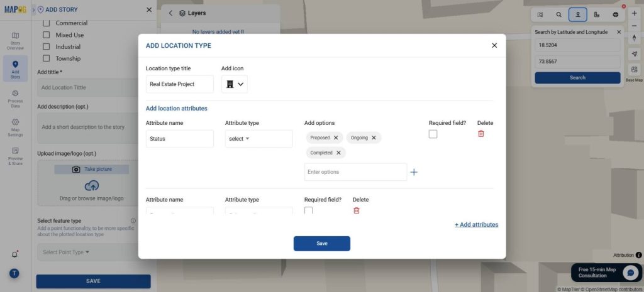Click latitude field showing 18.5204
644x292 pixels.
(577, 45)
